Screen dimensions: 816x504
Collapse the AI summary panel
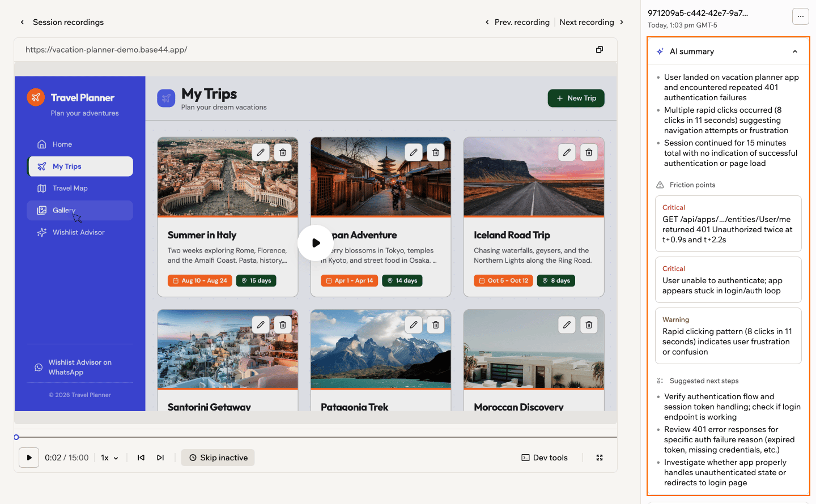tap(795, 52)
